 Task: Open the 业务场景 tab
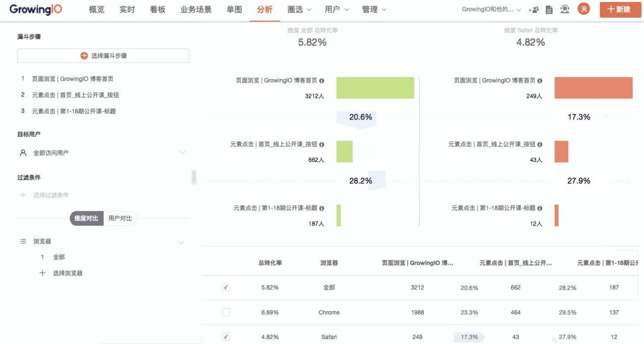(x=196, y=10)
